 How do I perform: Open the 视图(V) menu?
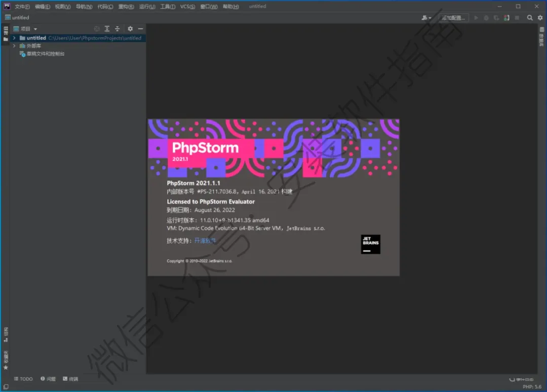[63, 7]
